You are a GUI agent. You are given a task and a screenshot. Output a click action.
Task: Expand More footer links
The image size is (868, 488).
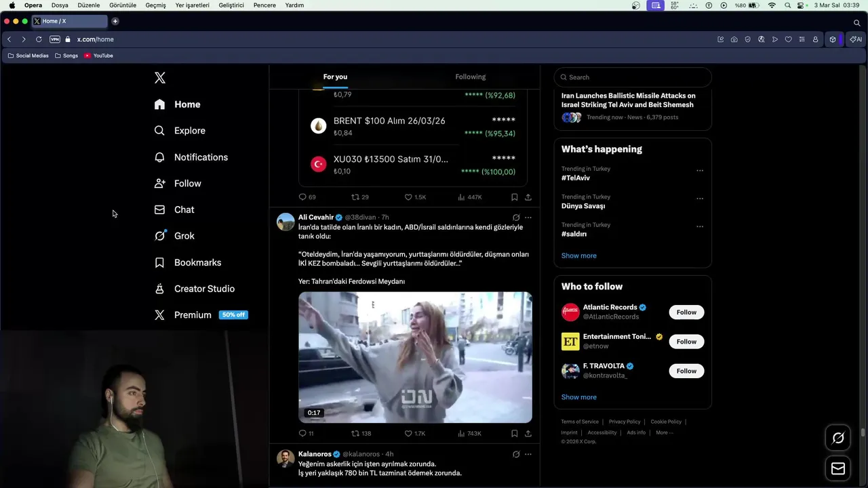tap(664, 432)
